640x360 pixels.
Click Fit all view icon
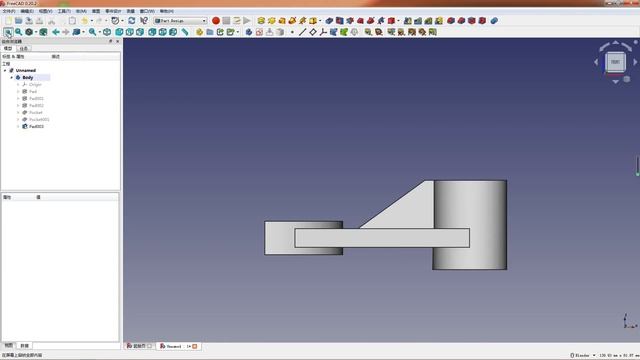(x=8, y=32)
